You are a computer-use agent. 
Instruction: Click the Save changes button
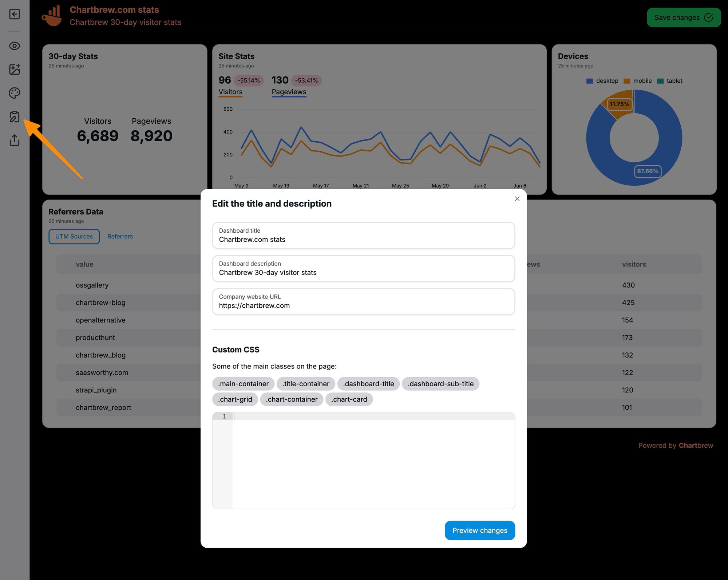click(683, 17)
